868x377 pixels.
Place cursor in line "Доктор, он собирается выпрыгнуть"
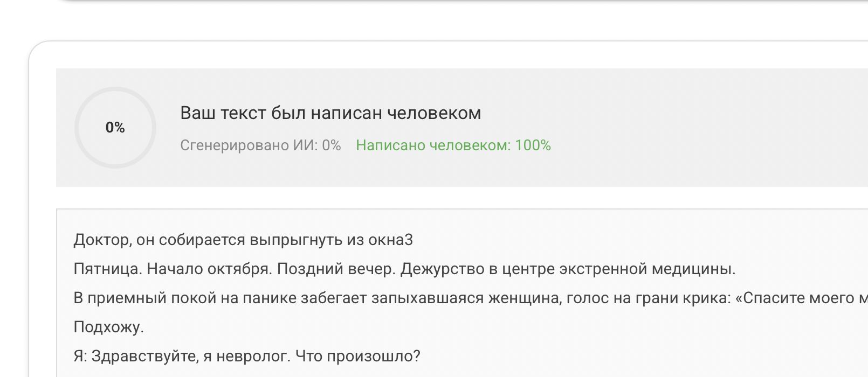coord(216,240)
